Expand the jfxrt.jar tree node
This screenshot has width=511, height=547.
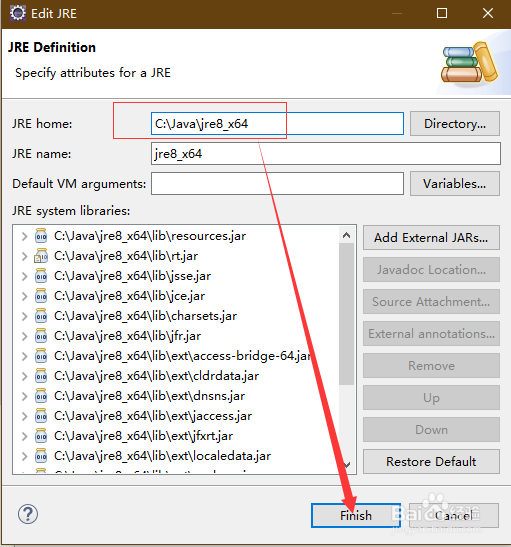point(24,436)
